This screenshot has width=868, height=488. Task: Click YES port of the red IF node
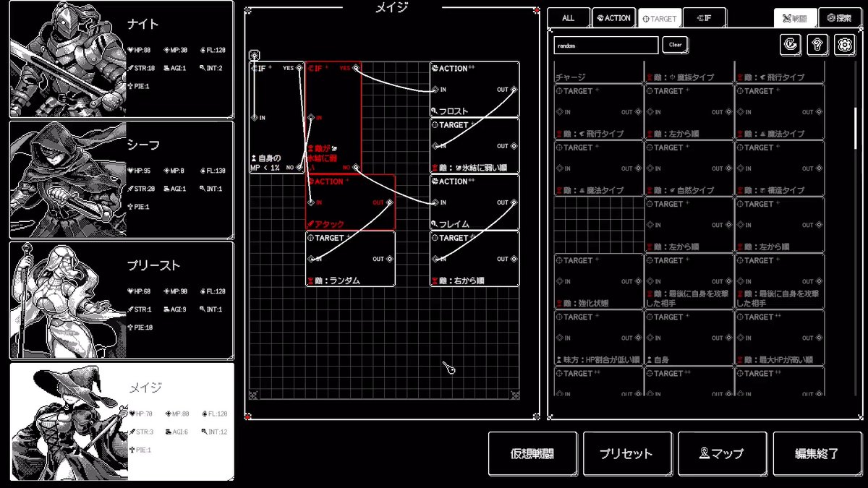point(356,68)
